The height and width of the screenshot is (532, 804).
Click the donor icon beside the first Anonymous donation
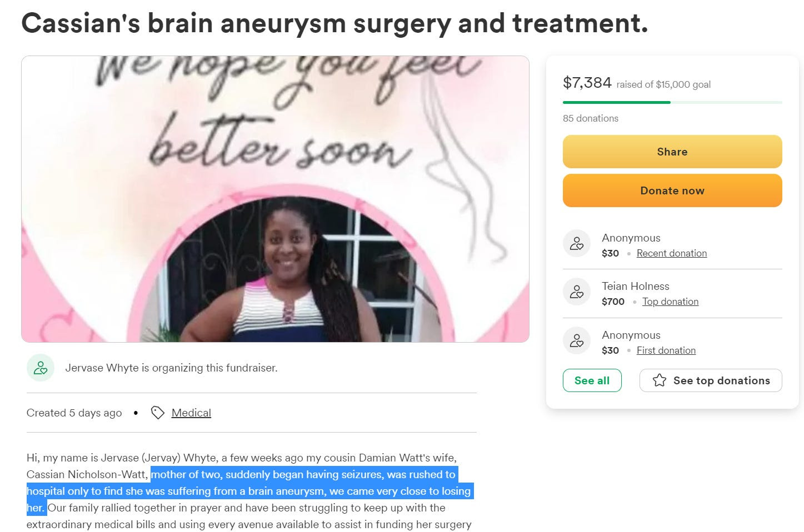577,340
